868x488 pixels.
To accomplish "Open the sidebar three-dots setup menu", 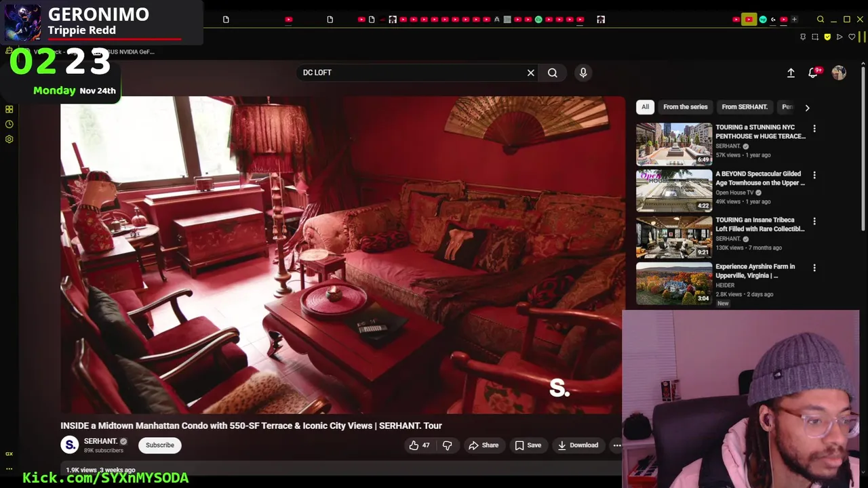I will 9,468.
